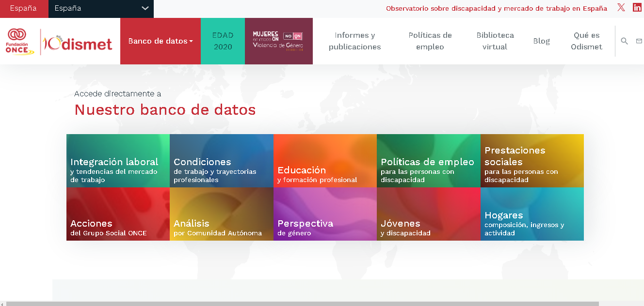
Task: Expand the Banco de datos dropdown
Action: pyautogui.click(x=160, y=41)
